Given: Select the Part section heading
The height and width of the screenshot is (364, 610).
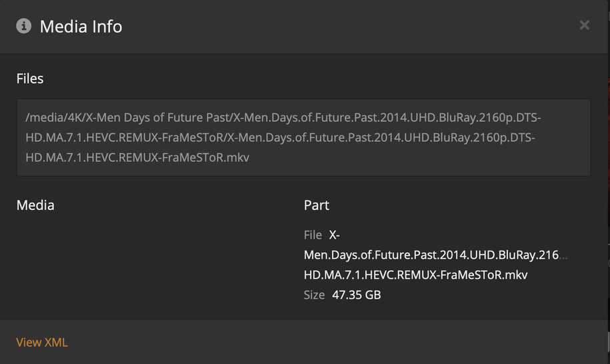Looking at the screenshot, I should click(317, 205).
